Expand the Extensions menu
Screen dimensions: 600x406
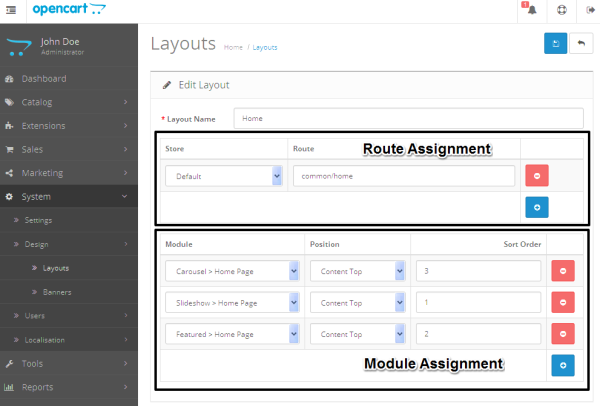(69, 126)
